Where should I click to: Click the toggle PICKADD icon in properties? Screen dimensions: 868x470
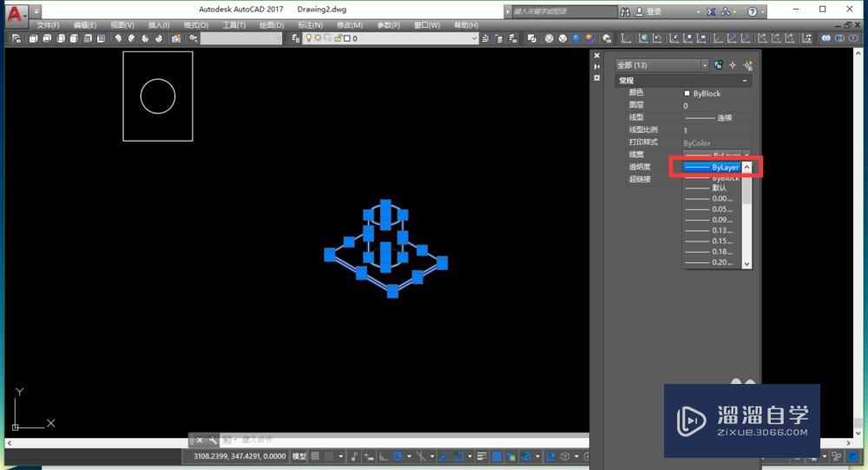[719, 65]
